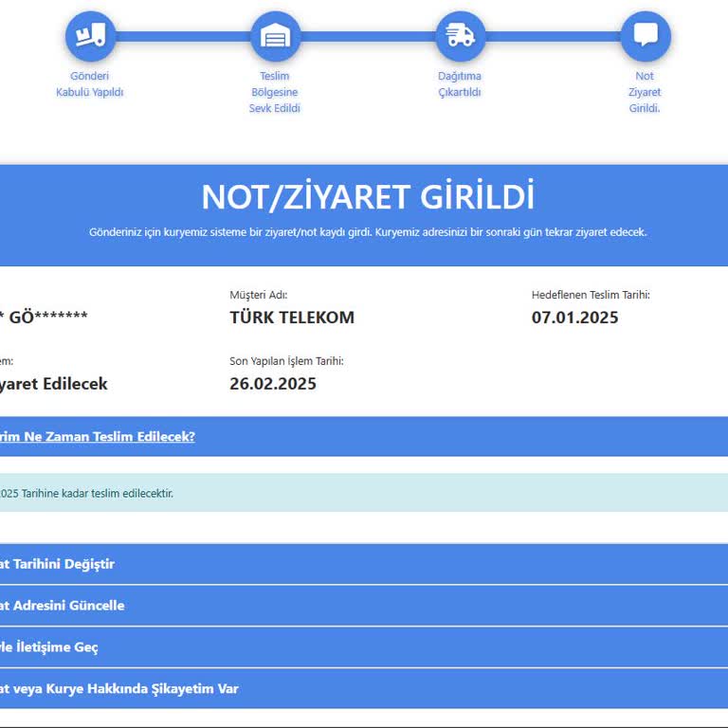Open 'Ne Zaman Teslim Edilecek?' link
This screenshot has width=728, height=728.
98,436
